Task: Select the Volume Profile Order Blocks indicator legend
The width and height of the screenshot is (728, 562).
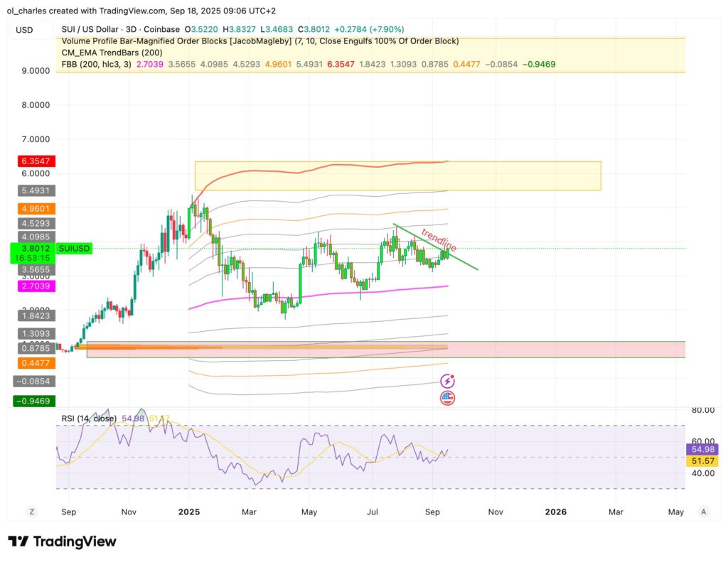Action: pyautogui.click(x=259, y=41)
